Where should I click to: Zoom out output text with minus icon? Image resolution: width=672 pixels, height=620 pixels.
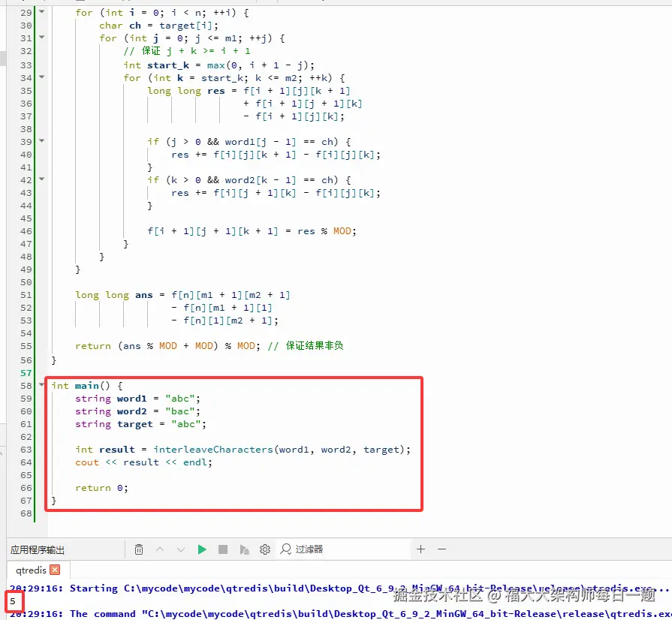pos(441,549)
